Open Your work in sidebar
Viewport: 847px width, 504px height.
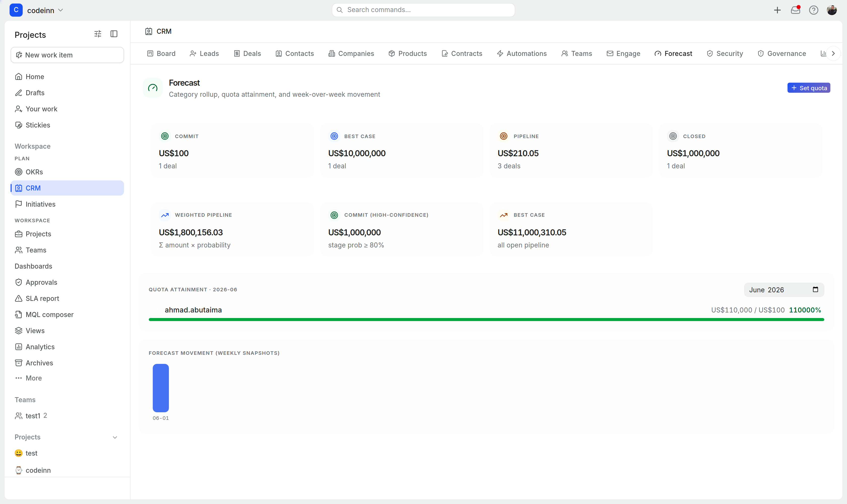click(67, 109)
